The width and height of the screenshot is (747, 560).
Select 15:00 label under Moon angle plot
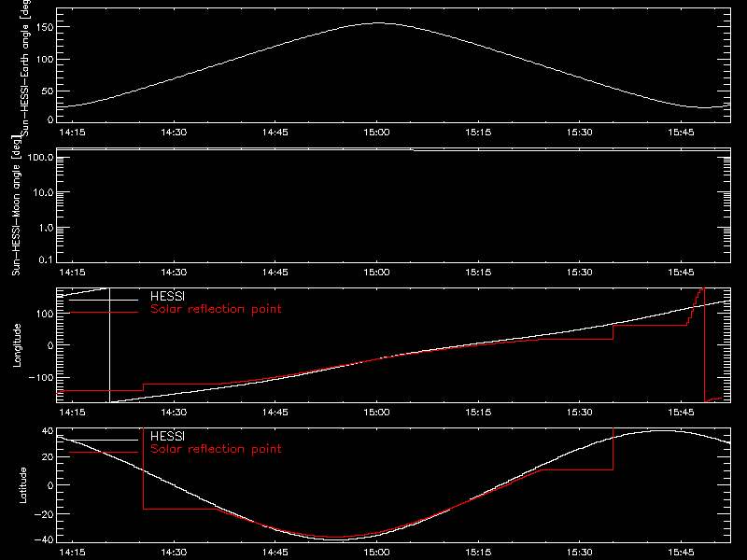[x=376, y=273]
